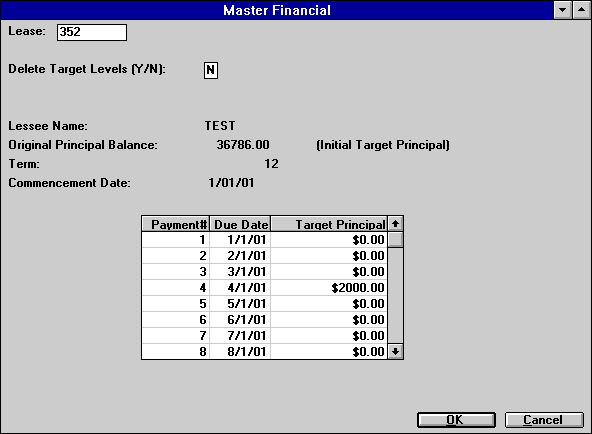The image size is (592, 434).
Task: Click the table scroll down arrow
Action: pos(395,352)
